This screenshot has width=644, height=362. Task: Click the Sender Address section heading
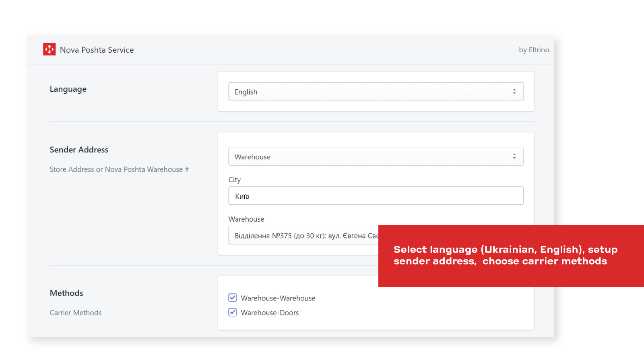point(79,150)
